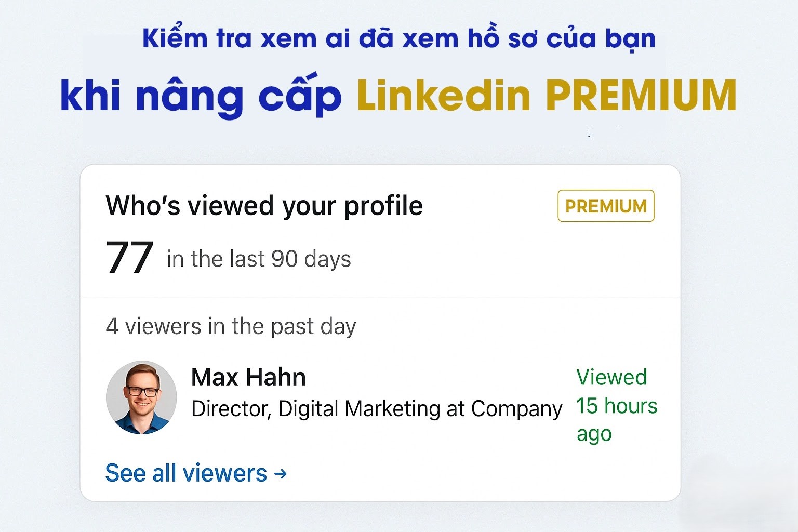The height and width of the screenshot is (532, 798).
Task: Click the word Company in the job title
Action: 516,409
